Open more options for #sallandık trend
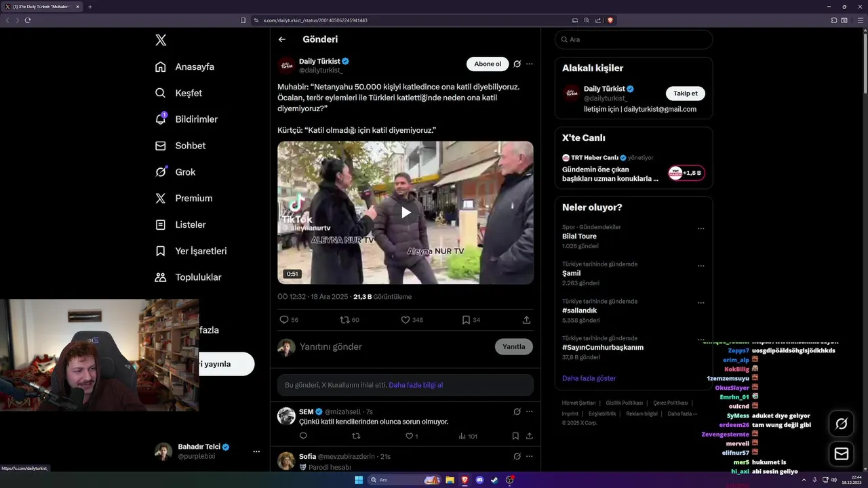 pos(701,303)
